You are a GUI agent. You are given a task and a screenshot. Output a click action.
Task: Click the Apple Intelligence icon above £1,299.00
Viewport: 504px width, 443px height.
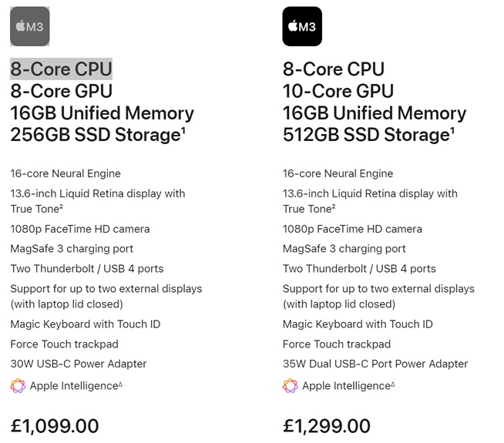(290, 385)
